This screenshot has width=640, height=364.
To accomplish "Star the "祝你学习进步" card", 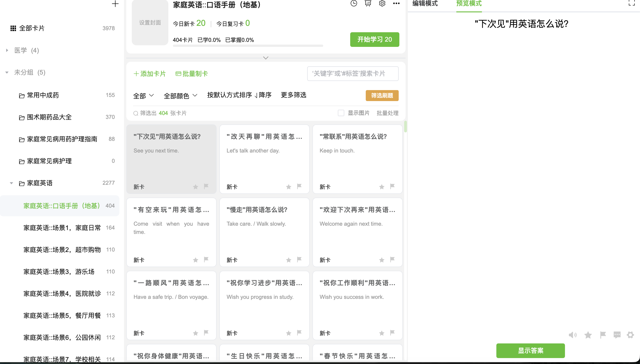I will 289,333.
